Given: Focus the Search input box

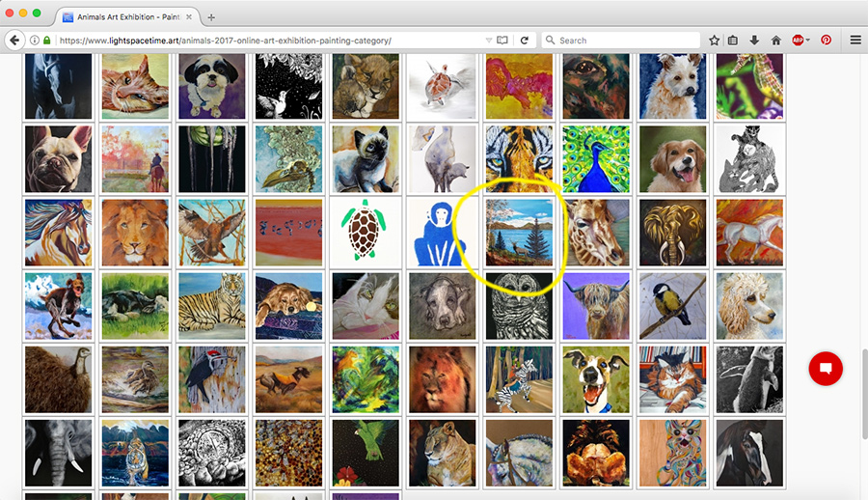Looking at the screenshot, I should point(620,41).
